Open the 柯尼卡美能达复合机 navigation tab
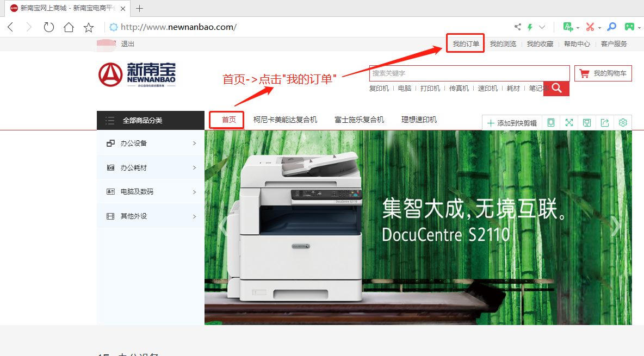This screenshot has height=356, width=644. [x=285, y=120]
